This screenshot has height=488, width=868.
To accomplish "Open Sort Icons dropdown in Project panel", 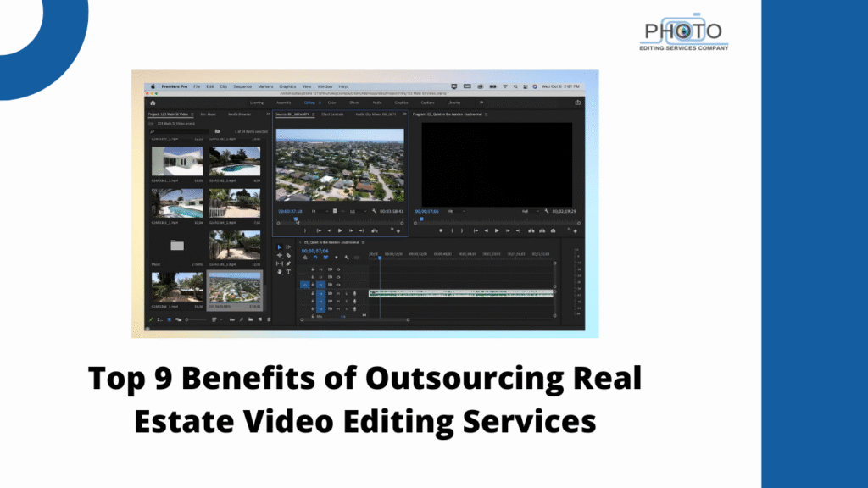I will [x=215, y=319].
